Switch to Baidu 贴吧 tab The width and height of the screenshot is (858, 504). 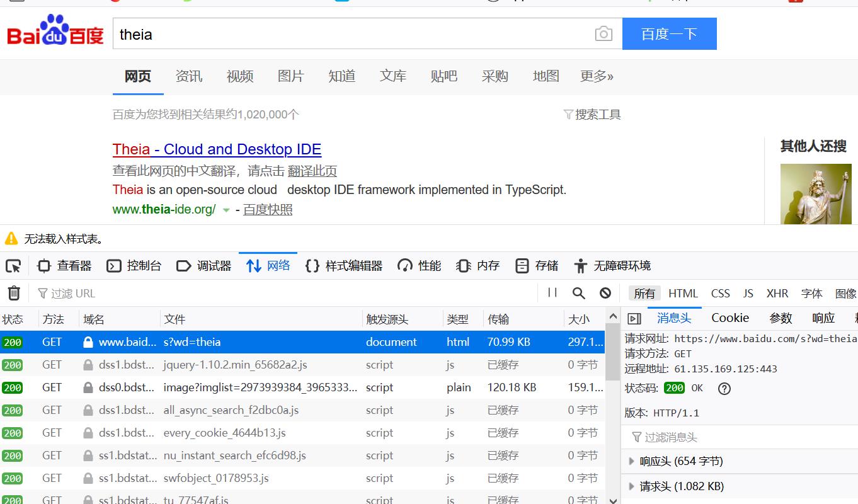point(444,76)
